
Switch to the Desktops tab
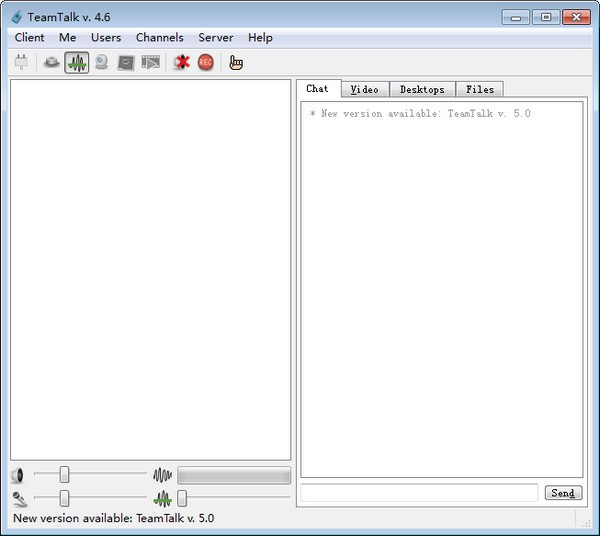(x=422, y=90)
